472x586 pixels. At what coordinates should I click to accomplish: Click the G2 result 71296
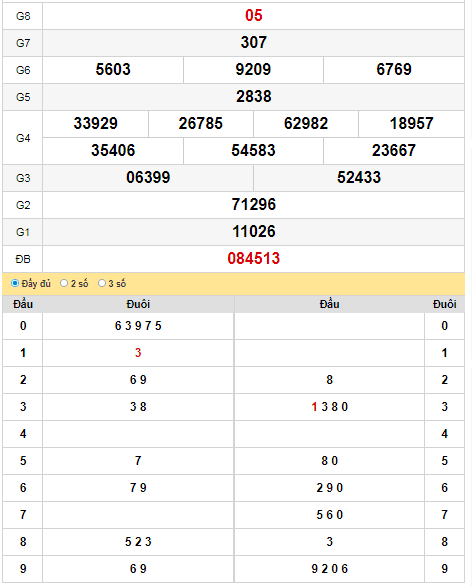coord(253,204)
